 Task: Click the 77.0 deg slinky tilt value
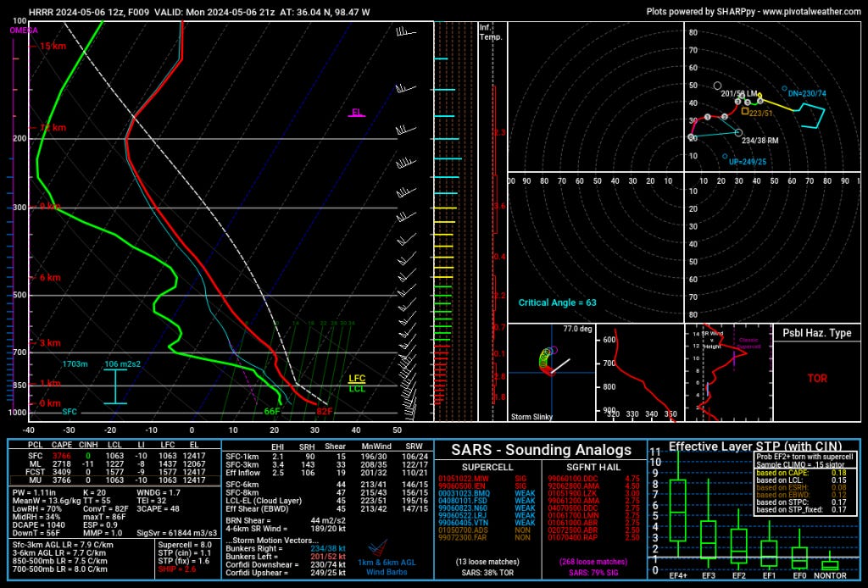click(x=577, y=329)
